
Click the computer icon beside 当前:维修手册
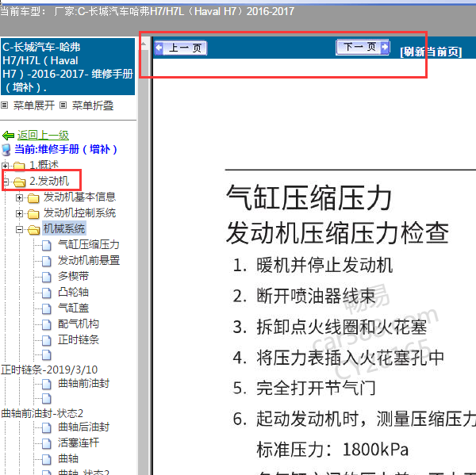pos(6,150)
